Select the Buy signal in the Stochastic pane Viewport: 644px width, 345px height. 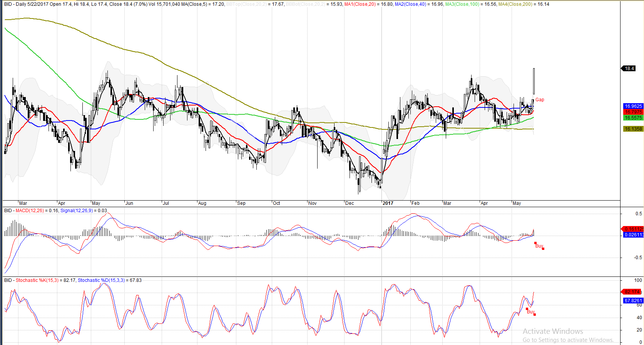[530, 312]
